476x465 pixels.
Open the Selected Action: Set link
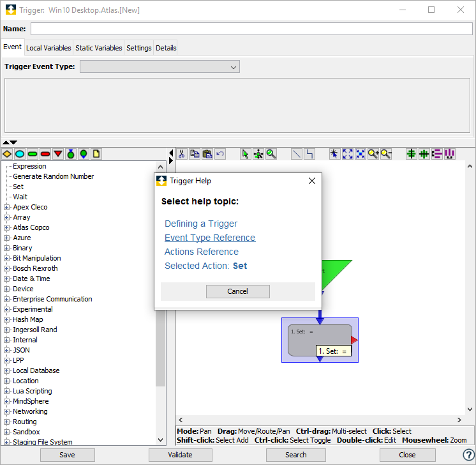tap(206, 266)
